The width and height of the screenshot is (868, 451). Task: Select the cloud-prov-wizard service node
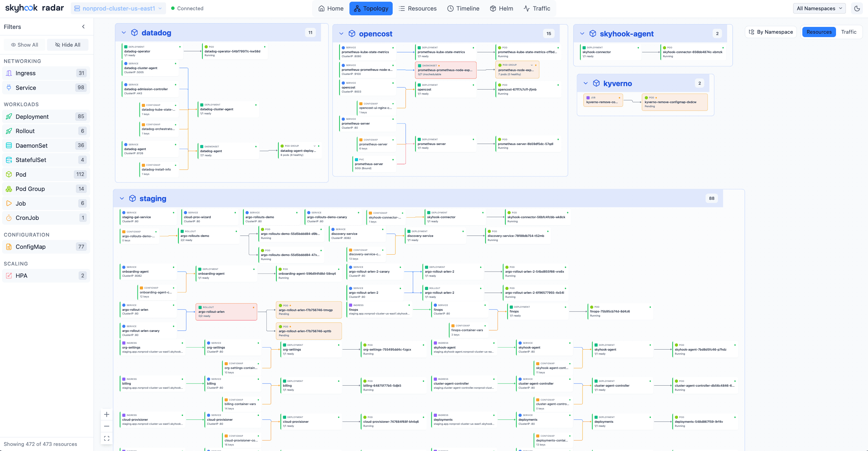click(210, 217)
